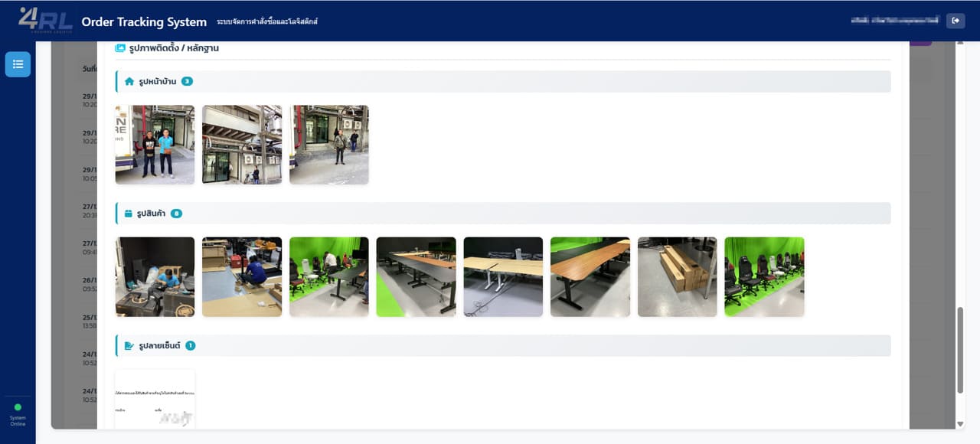Click the green System Online status indicator
Screen dimensions: 980x444
pos(18,407)
